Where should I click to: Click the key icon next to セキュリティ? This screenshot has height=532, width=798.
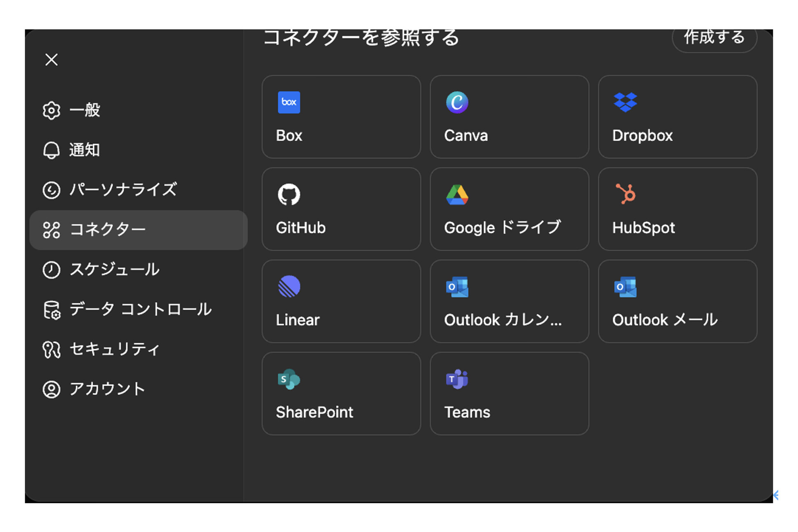(51, 350)
